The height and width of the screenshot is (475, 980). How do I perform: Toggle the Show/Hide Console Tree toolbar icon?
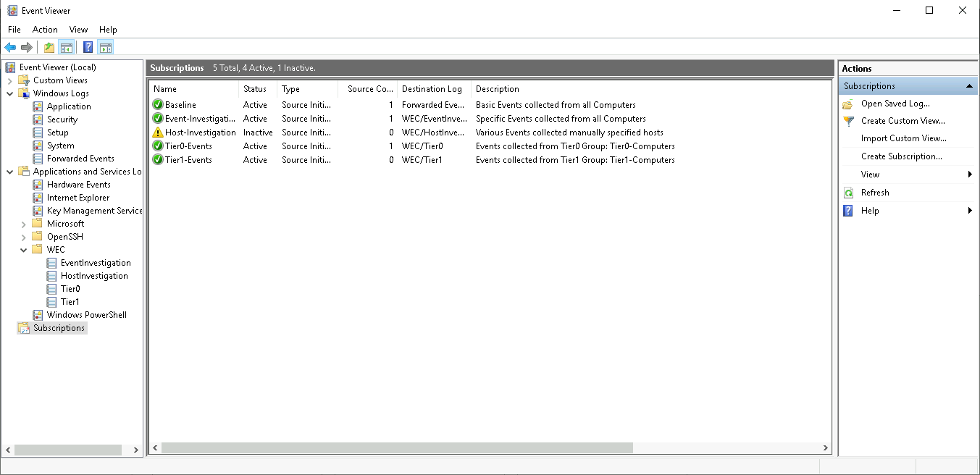click(x=67, y=48)
